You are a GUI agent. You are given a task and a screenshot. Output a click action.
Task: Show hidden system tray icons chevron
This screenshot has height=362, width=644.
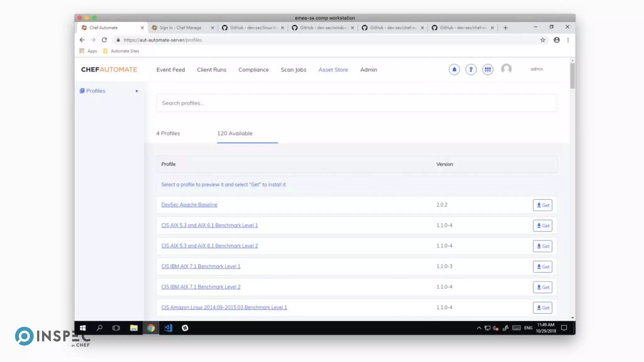(479, 328)
